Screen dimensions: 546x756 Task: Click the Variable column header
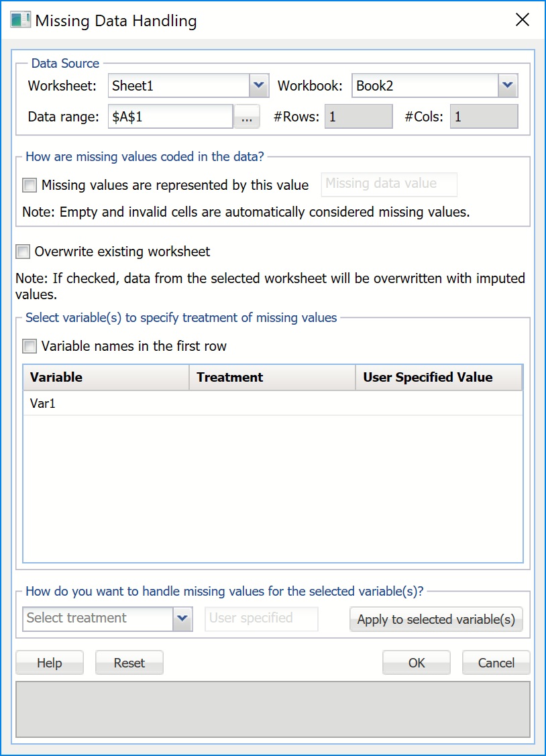pos(106,377)
